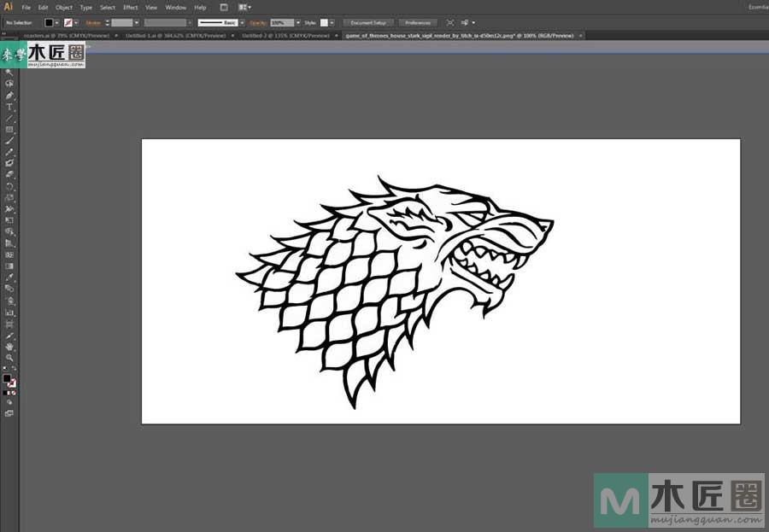769x532 pixels.
Task: Select the Rectangle tool
Action: [9, 129]
